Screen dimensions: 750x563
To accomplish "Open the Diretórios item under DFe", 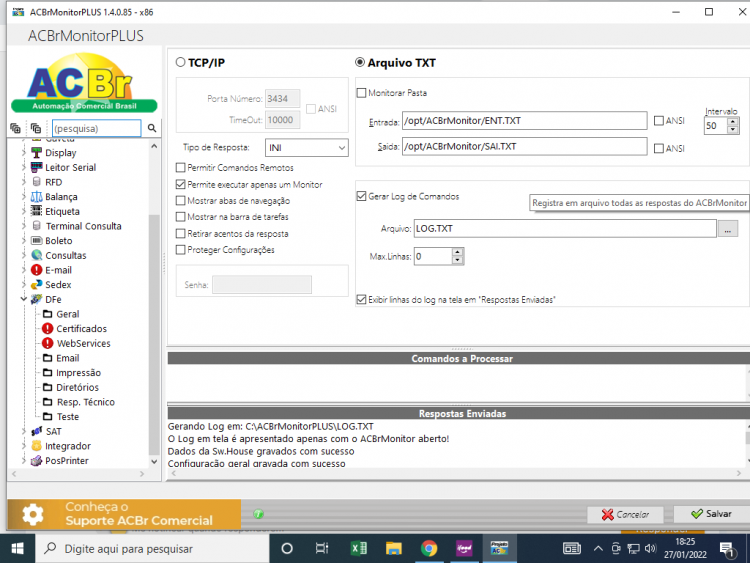I will (x=77, y=387).
